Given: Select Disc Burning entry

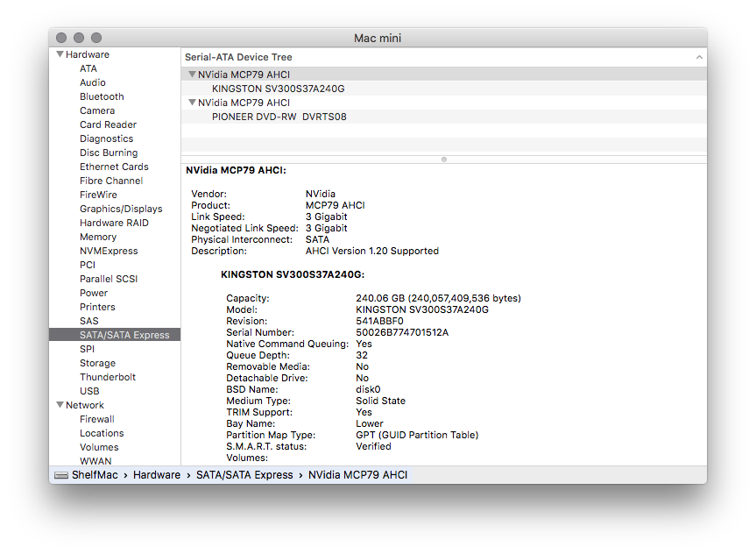Looking at the screenshot, I should click(x=109, y=153).
